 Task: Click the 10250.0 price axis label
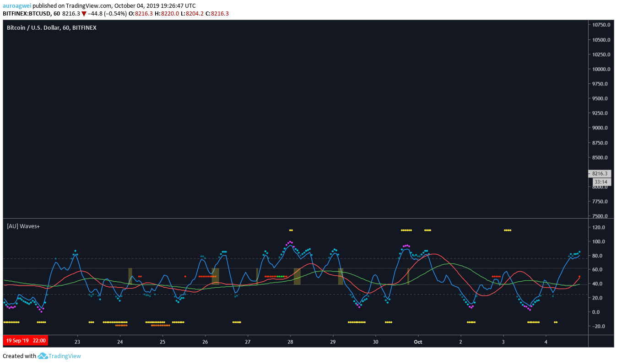point(601,54)
